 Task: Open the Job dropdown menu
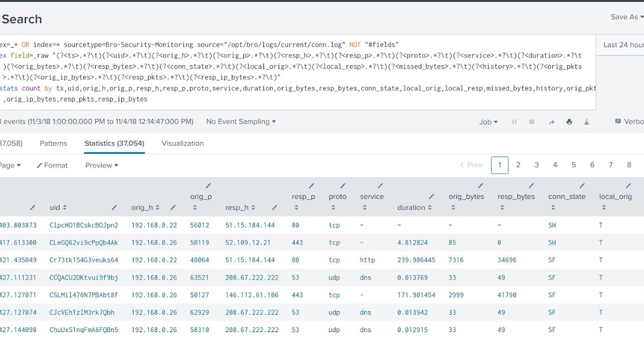tap(488, 122)
